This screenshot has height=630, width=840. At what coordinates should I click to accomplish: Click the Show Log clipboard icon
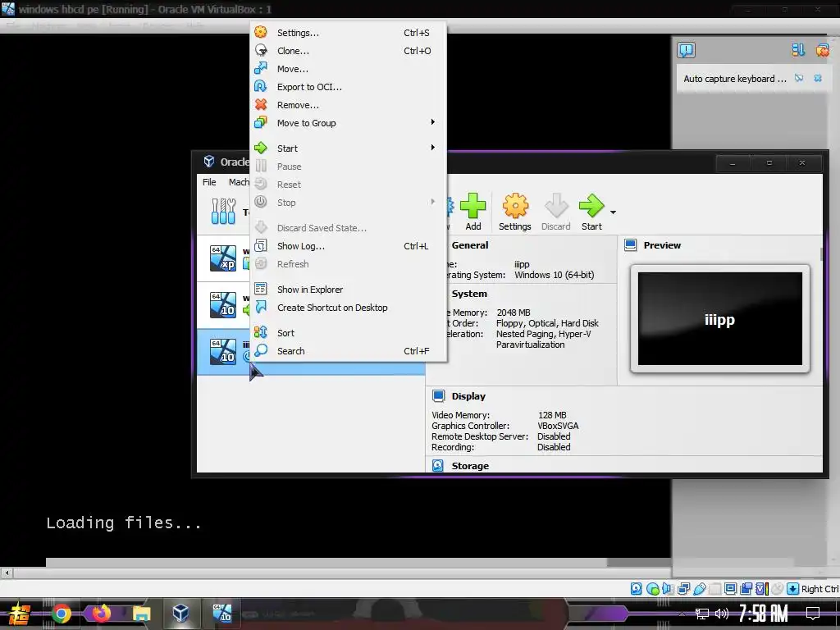(261, 245)
